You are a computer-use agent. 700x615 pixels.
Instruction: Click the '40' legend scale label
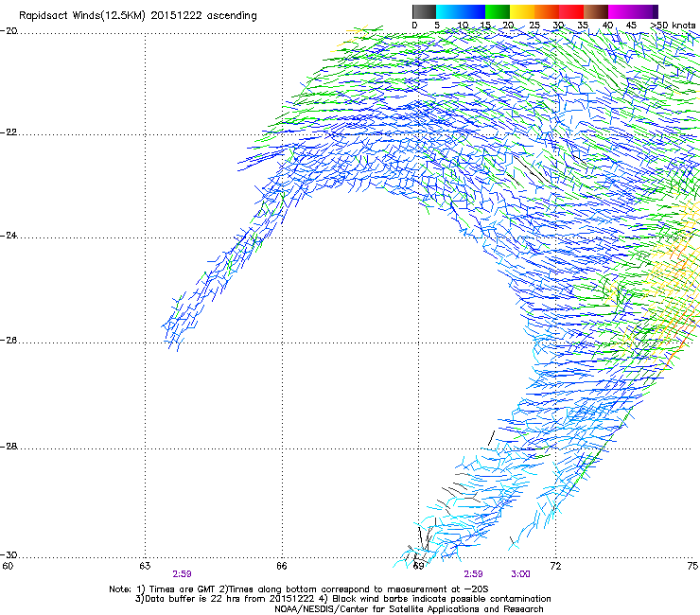pos(607,26)
